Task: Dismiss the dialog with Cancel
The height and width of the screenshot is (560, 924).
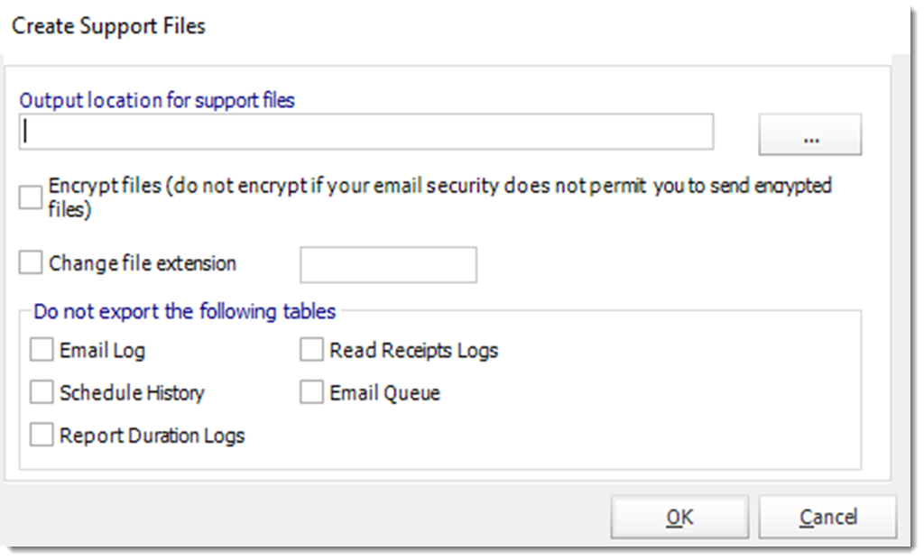Action: coord(828,517)
